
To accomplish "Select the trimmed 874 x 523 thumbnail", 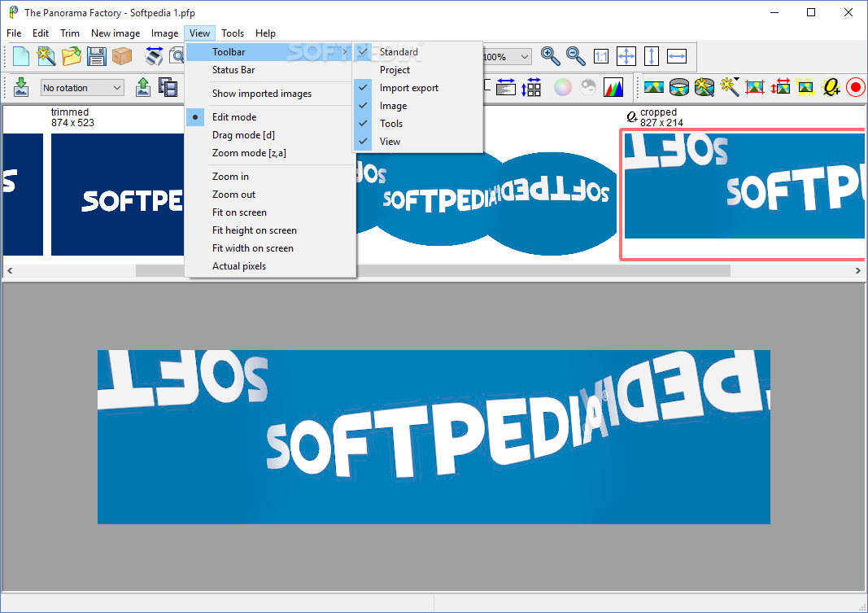I will click(117, 195).
